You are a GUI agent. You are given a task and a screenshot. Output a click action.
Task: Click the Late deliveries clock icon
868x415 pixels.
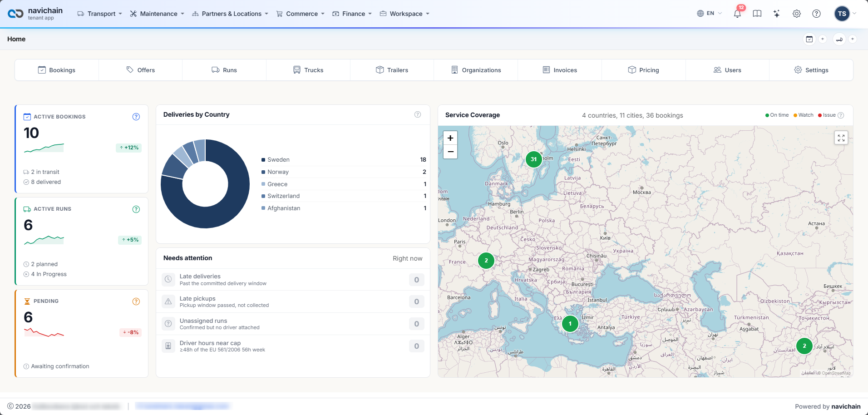(168, 280)
